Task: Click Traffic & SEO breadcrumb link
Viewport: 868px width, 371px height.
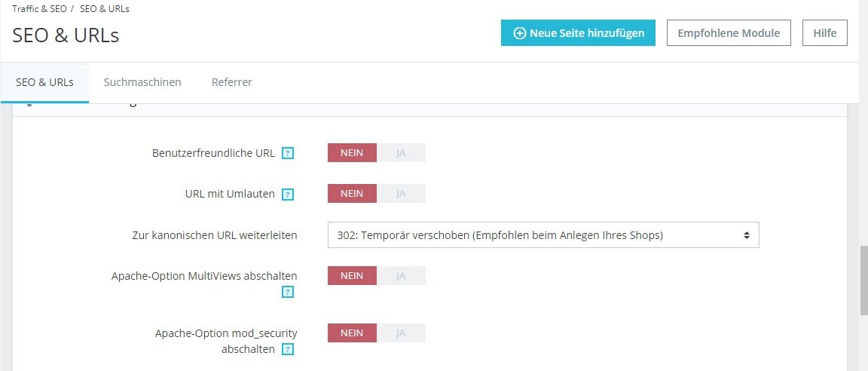Action: 38,9
